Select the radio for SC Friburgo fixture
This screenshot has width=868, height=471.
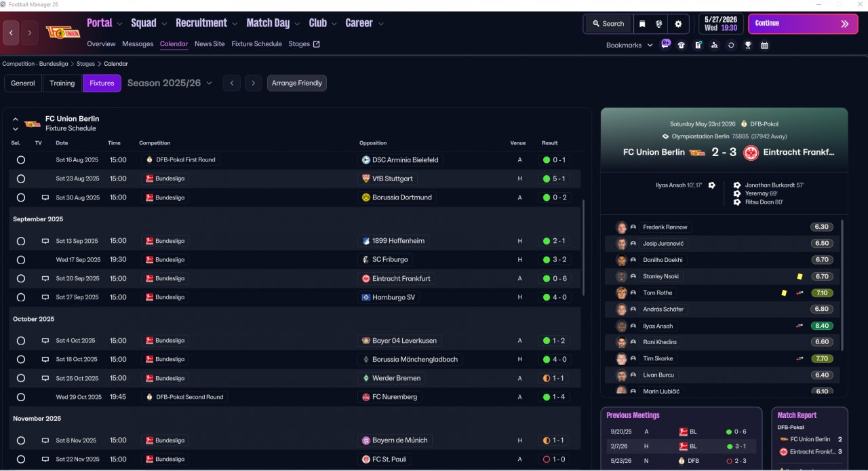[21, 260]
